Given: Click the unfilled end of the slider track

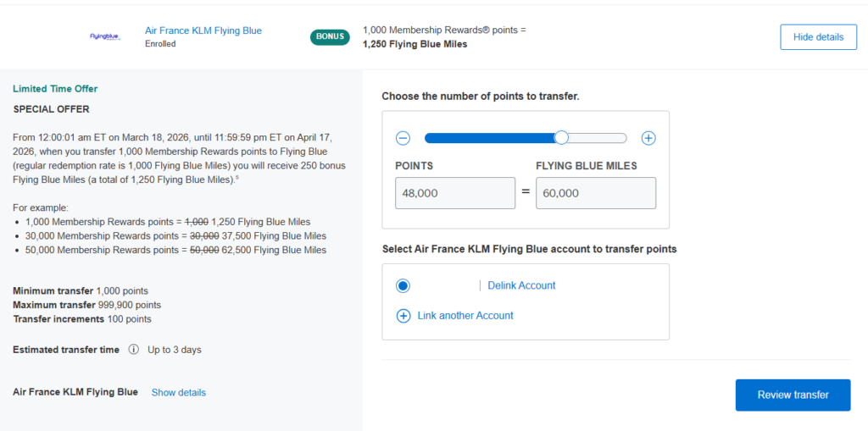Looking at the screenshot, I should [x=598, y=138].
